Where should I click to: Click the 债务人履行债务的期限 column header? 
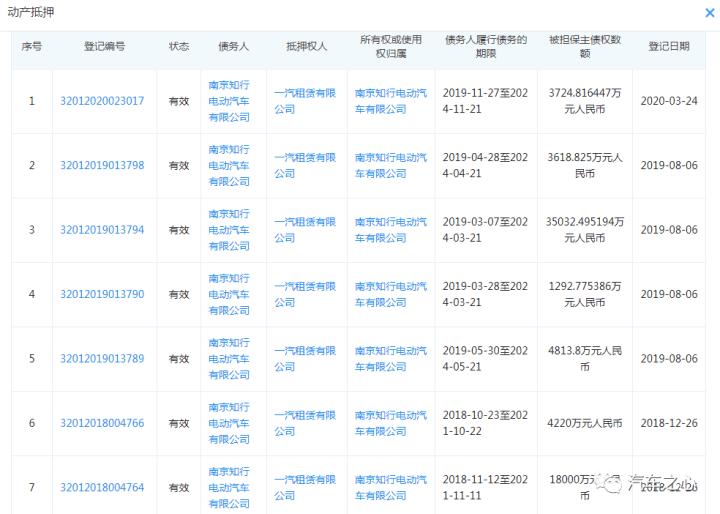pyautogui.click(x=486, y=46)
